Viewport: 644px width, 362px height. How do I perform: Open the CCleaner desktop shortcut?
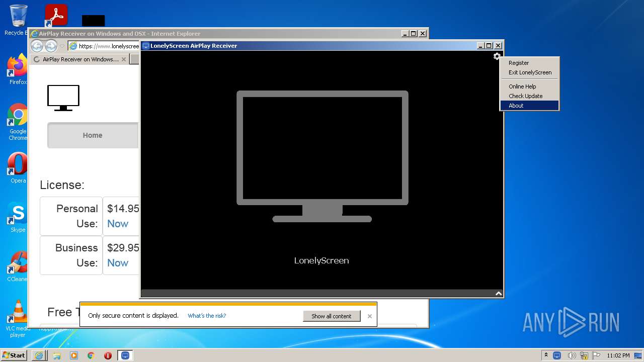pos(18,266)
